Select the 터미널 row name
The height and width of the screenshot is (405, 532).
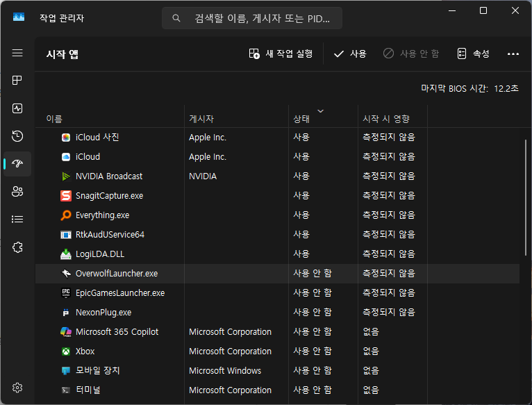(x=88, y=390)
